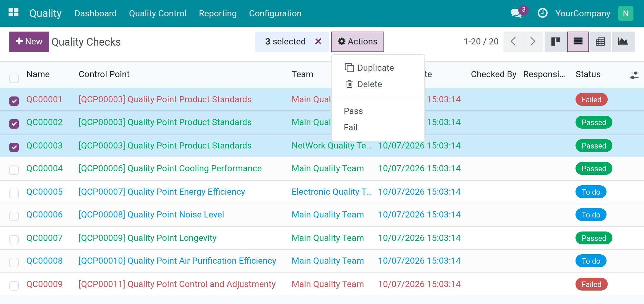644x304 pixels.
Task: Choose Duplicate from Actions menu
Action: 378,68
